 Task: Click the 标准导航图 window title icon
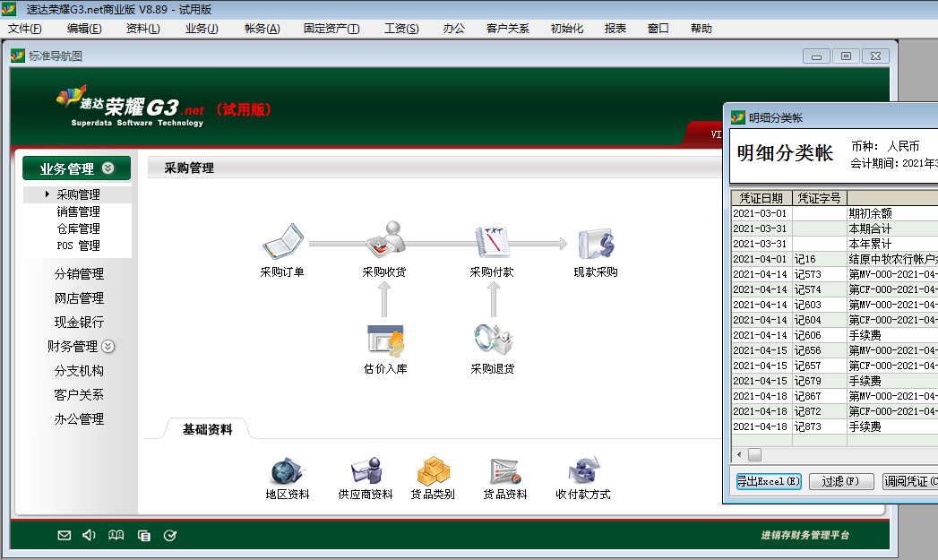coord(18,56)
